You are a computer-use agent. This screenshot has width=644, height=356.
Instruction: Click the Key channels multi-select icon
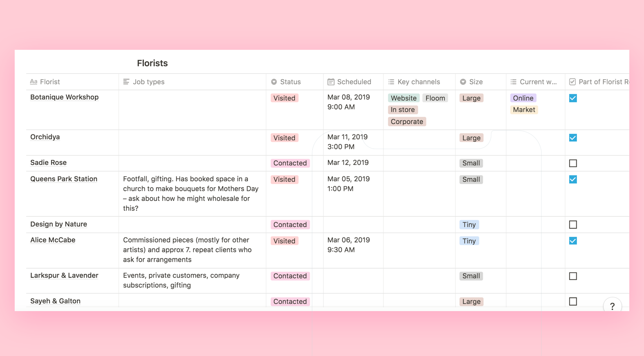pyautogui.click(x=391, y=82)
